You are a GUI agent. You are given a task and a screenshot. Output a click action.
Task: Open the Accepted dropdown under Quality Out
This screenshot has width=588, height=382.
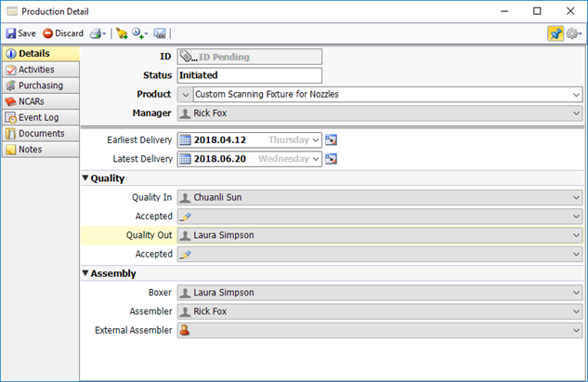[x=576, y=255]
